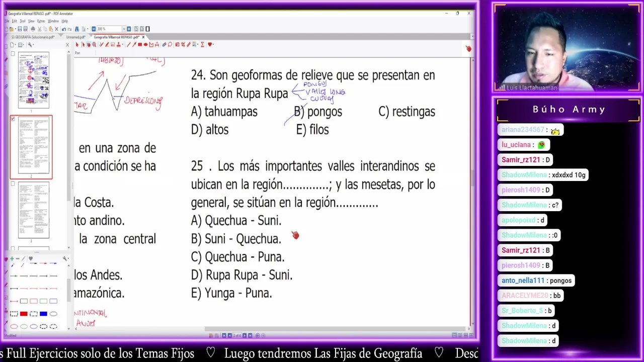The height and width of the screenshot is (362, 644).
Task: Switch to S3 GEOGRAFÍA-Solucionario.pdf tab
Action: (33, 37)
